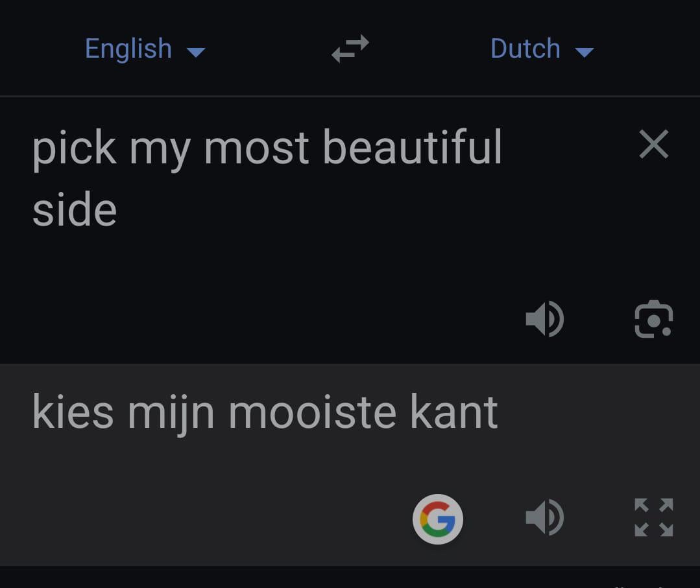The width and height of the screenshot is (700, 588).
Task: Open the English source language dropdown arrow
Action: pos(195,52)
